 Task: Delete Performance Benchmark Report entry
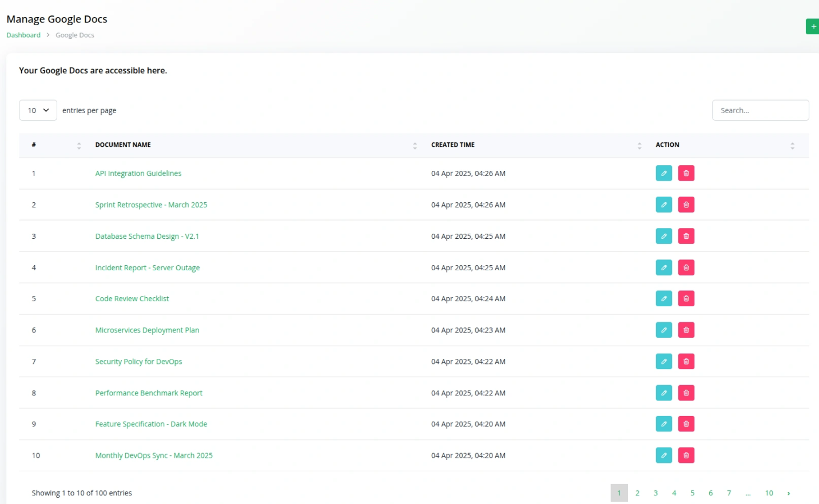[x=686, y=393]
